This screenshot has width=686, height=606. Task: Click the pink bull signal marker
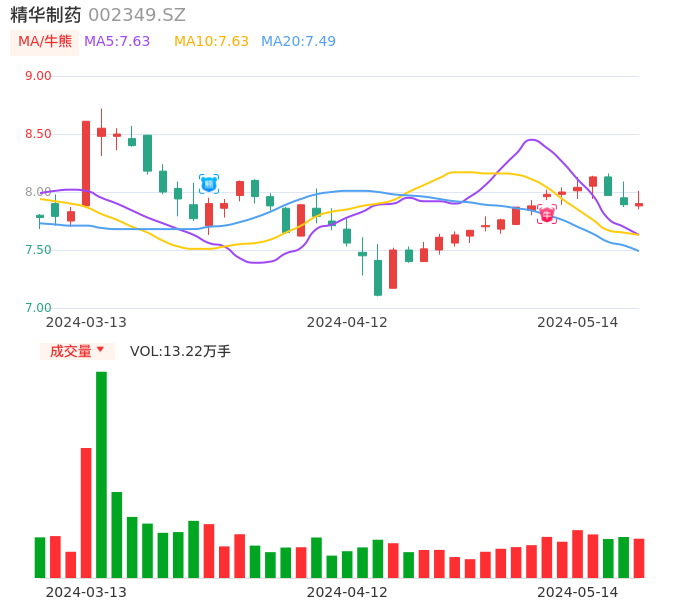click(547, 214)
